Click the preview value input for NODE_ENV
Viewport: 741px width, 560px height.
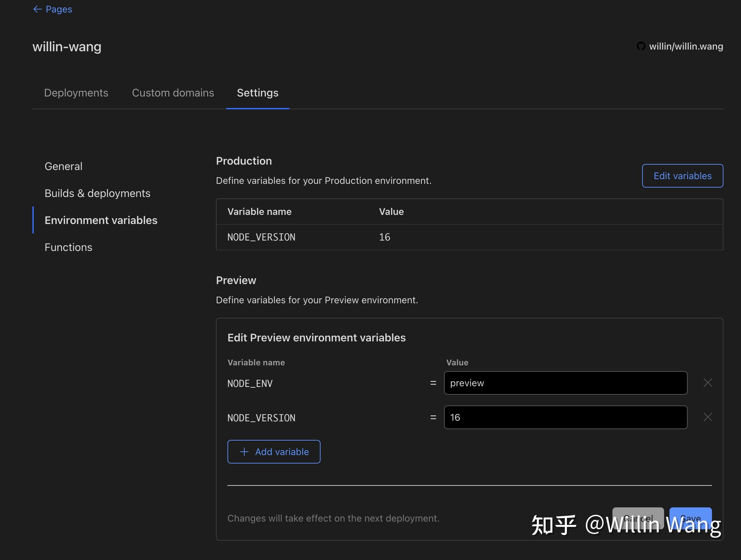565,383
